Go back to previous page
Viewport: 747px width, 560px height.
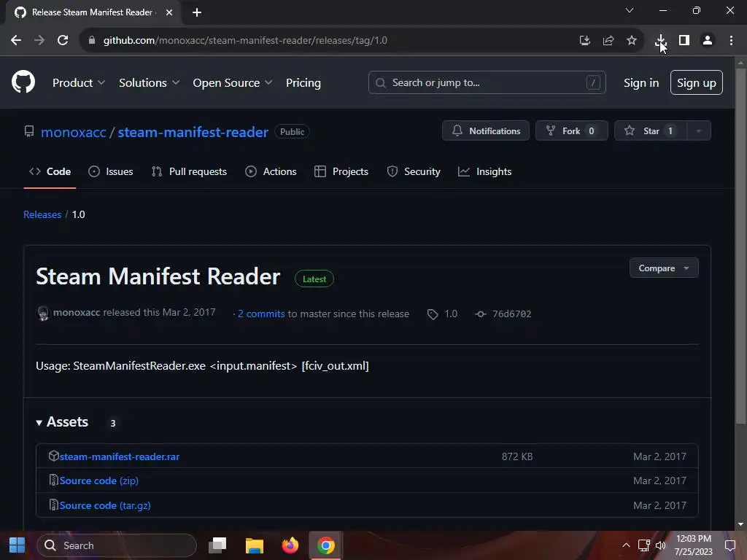pyautogui.click(x=16, y=41)
